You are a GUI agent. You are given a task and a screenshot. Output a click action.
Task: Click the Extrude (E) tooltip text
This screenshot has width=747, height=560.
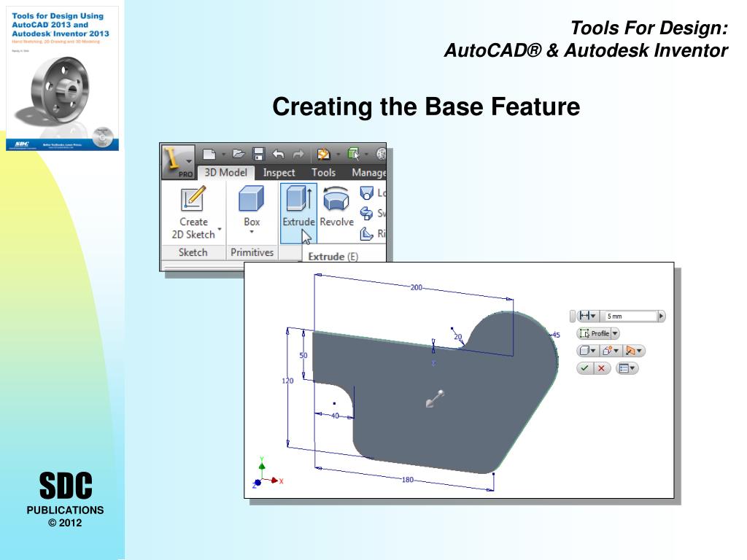(x=333, y=256)
